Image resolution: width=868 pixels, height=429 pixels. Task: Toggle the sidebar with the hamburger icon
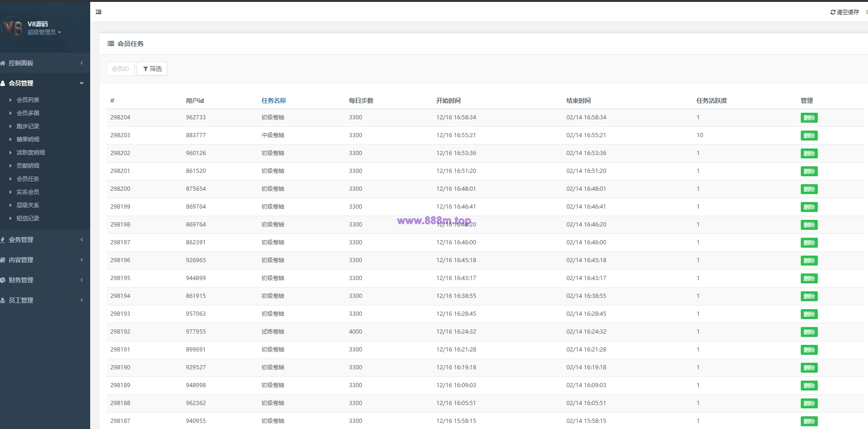click(99, 12)
